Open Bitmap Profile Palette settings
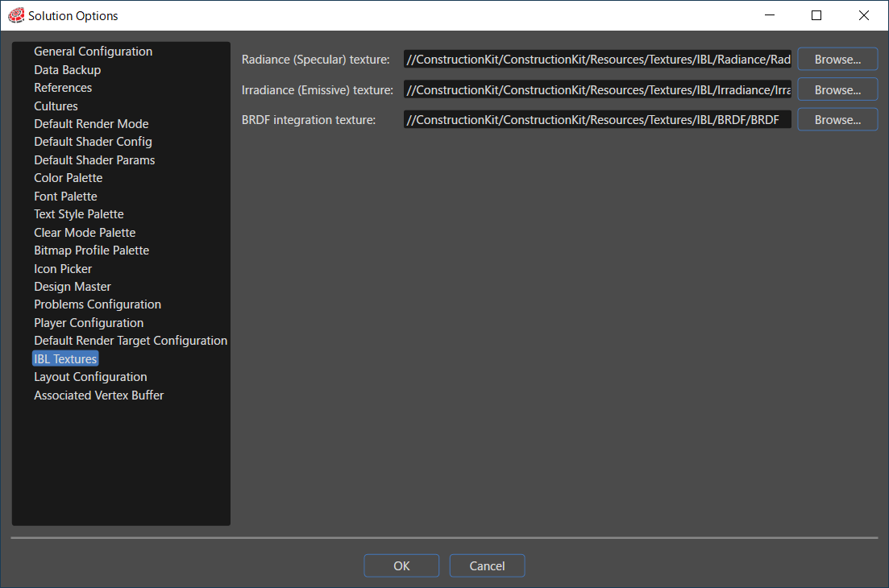The image size is (889, 588). tap(91, 251)
